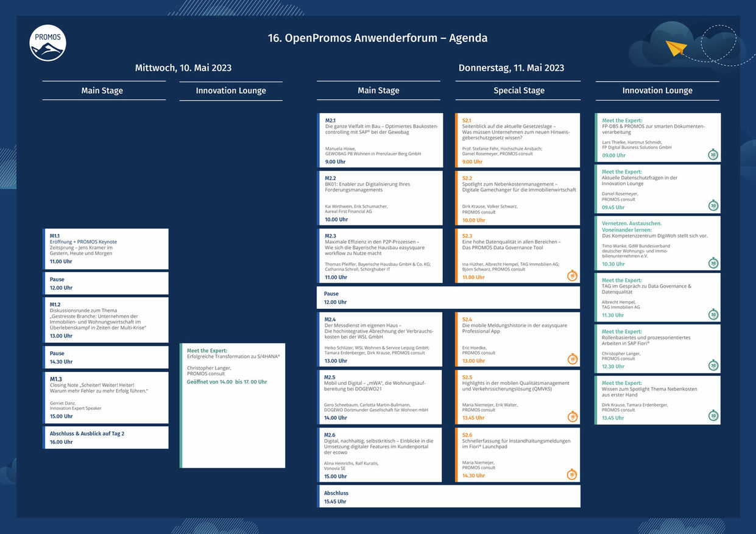The width and height of the screenshot is (756, 534).
Task: Open session M2.6 Digital, nachhaltig, selbstkritisch
Action: [x=380, y=455]
